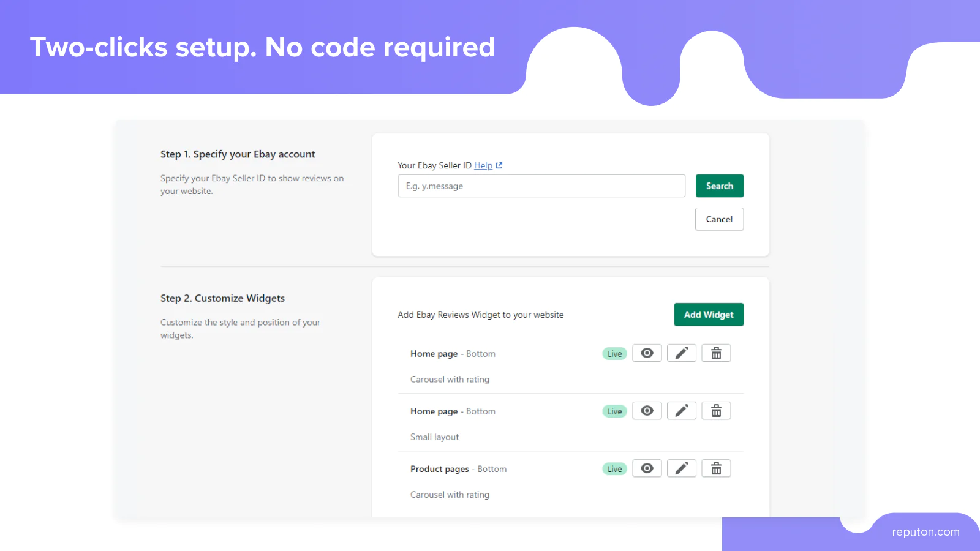980x551 pixels.
Task: Click the Live badge on Product pages widget
Action: 614,469
